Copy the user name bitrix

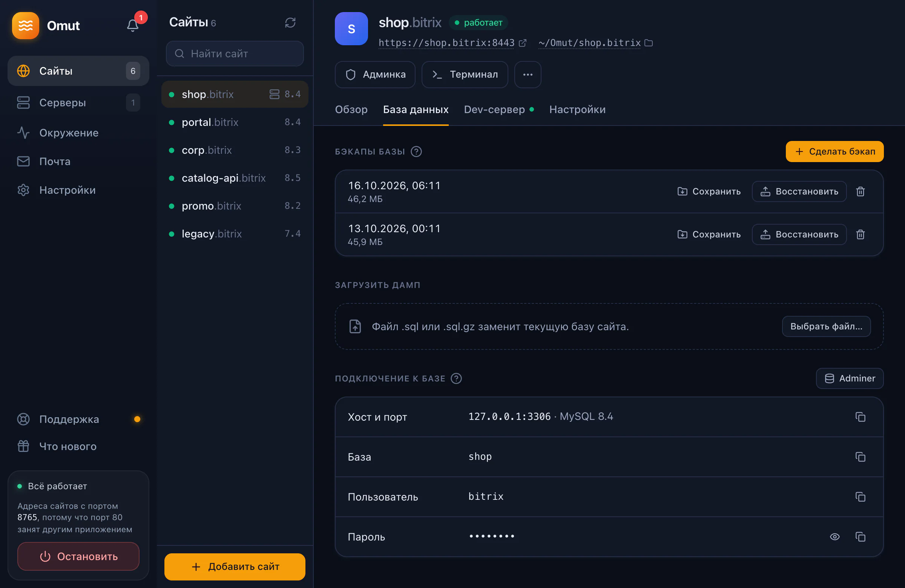[x=860, y=496]
